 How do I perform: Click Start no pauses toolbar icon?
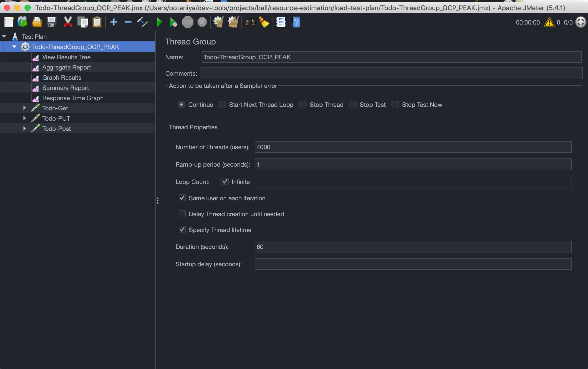[x=173, y=22]
